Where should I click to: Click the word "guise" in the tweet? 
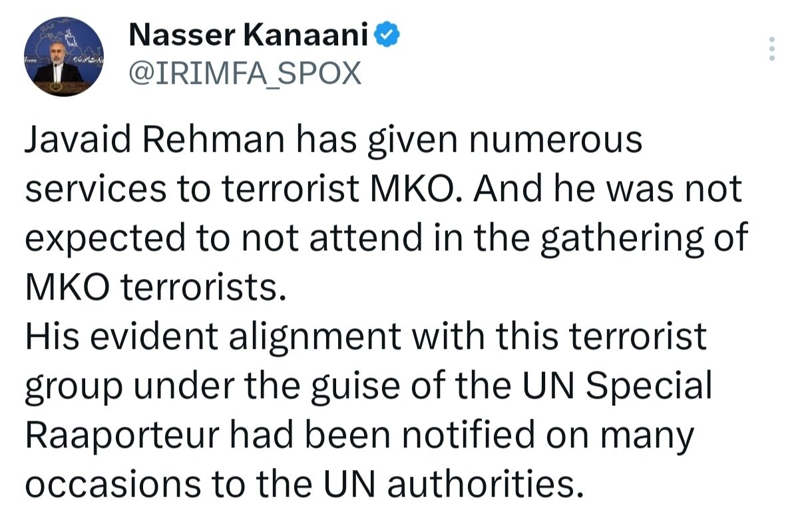tap(349, 387)
